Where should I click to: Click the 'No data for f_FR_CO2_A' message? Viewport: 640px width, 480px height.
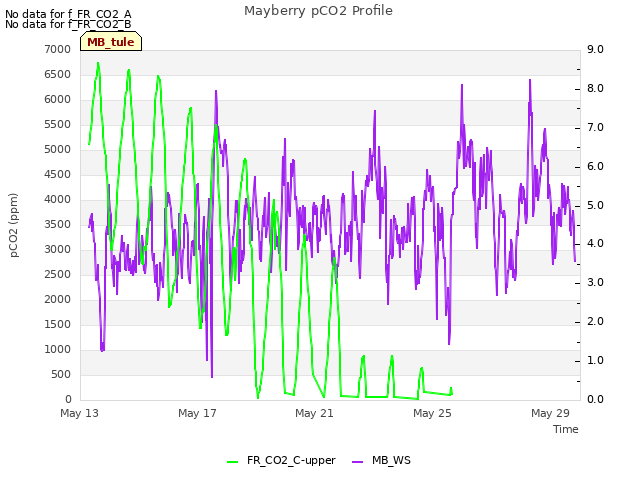coord(68,14)
